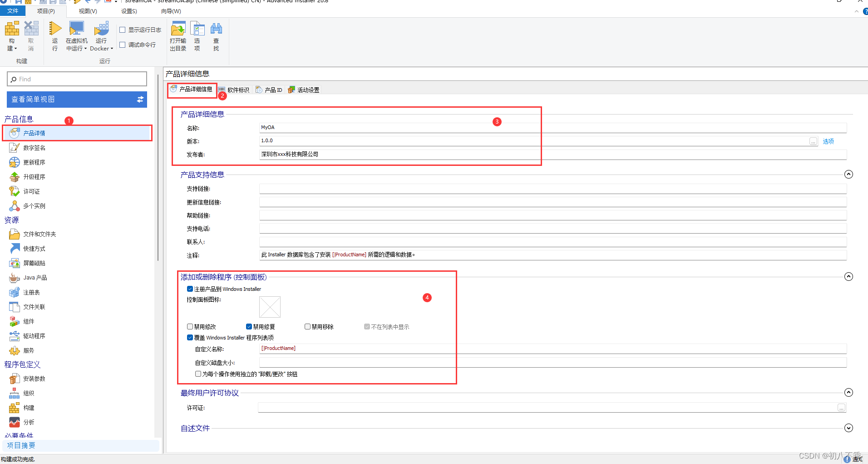
Task: Click Run in virtual machine icon
Action: (x=76, y=29)
